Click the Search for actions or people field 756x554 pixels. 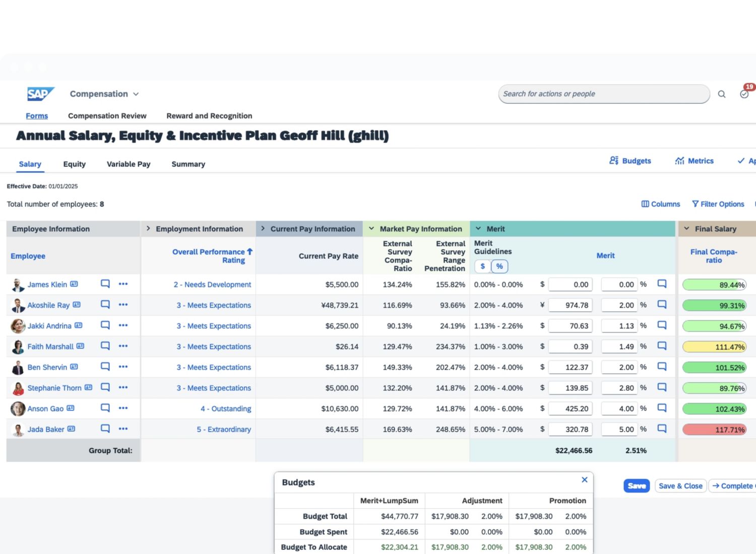[603, 94]
